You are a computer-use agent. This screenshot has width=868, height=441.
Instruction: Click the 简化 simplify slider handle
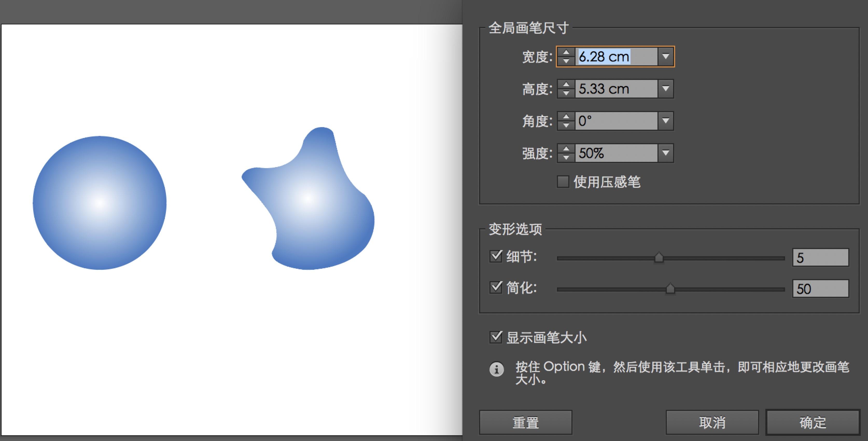click(670, 289)
